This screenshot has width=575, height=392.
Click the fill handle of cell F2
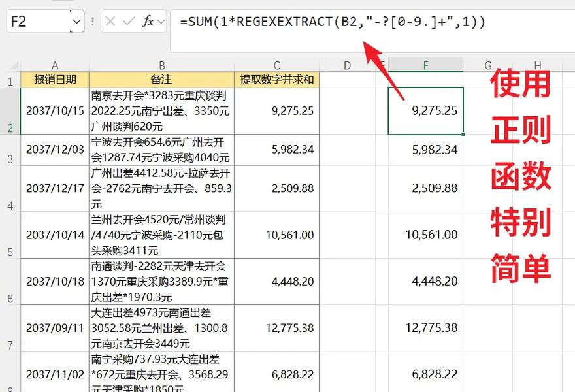coord(463,134)
